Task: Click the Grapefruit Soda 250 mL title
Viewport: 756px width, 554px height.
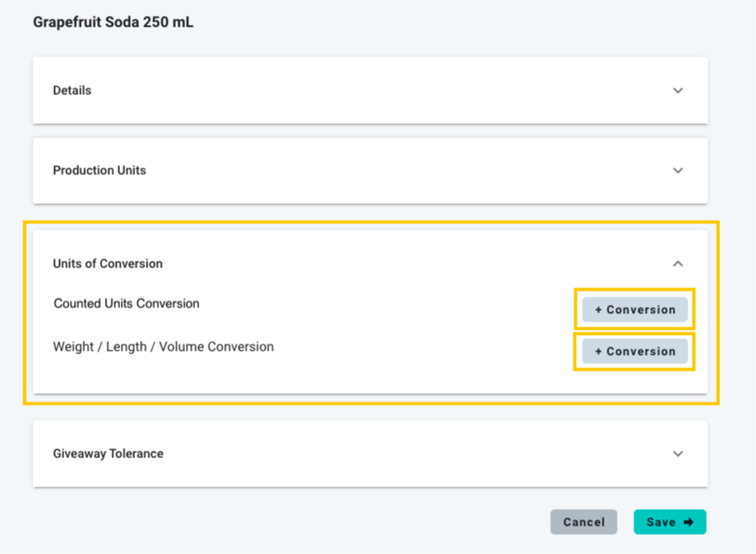Action: coord(113,22)
